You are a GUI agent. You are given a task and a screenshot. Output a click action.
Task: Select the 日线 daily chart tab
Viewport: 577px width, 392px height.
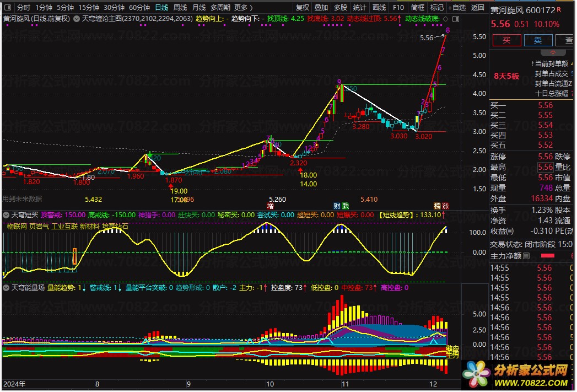pos(161,7)
